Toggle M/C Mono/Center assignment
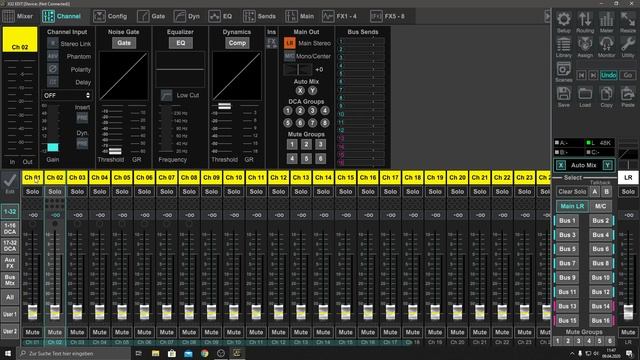This screenshot has width=640, height=360. click(289, 56)
